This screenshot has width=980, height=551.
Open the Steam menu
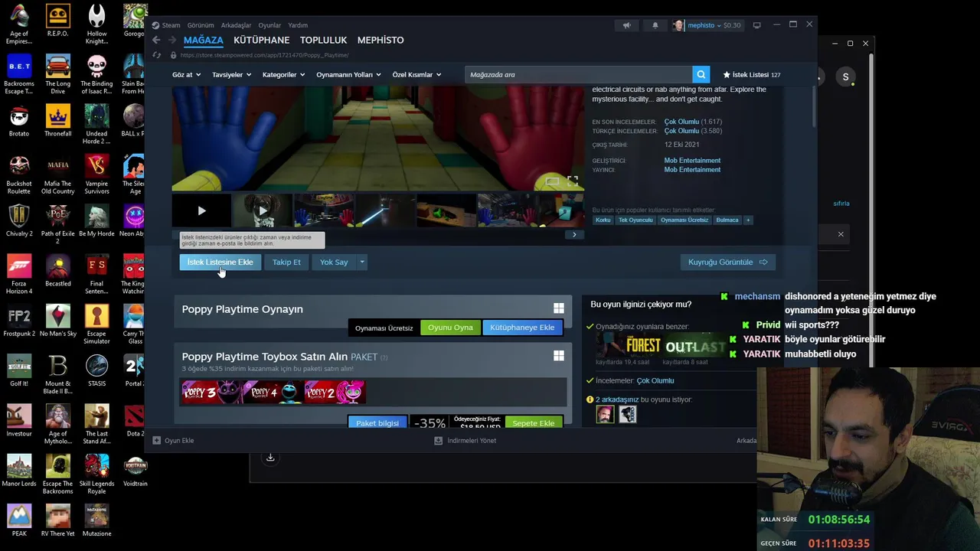(166, 25)
